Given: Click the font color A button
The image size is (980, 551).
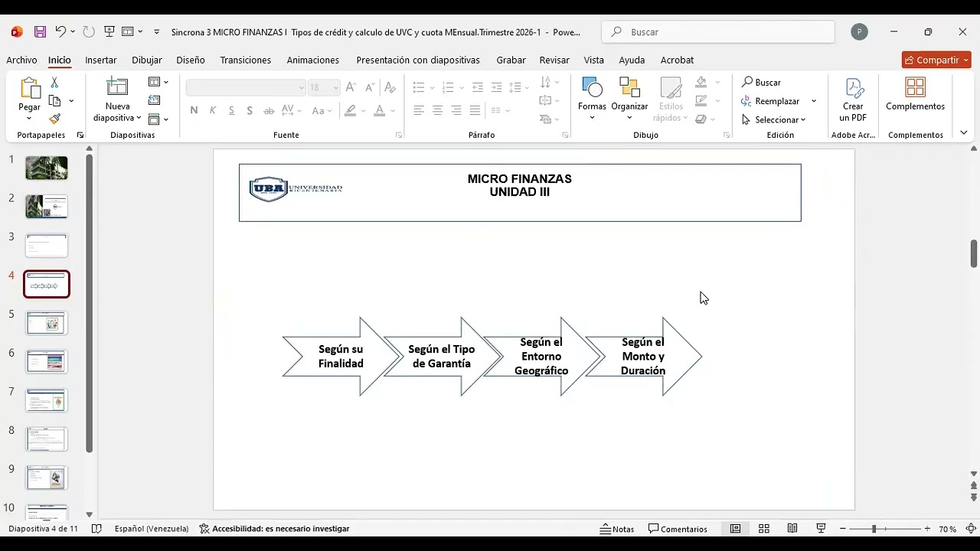Looking at the screenshot, I should coord(380,111).
